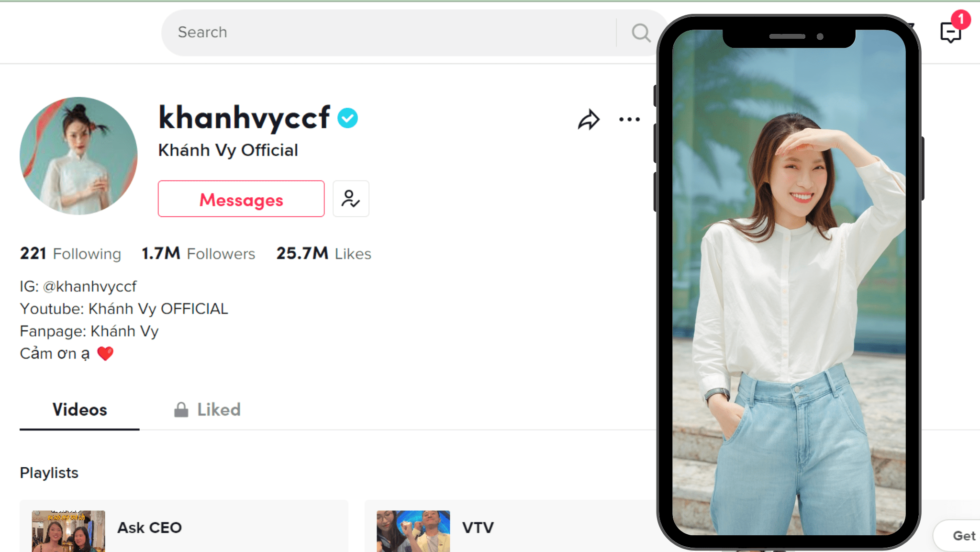This screenshot has width=980, height=552.
Task: Click the share icon on profile
Action: (588, 119)
